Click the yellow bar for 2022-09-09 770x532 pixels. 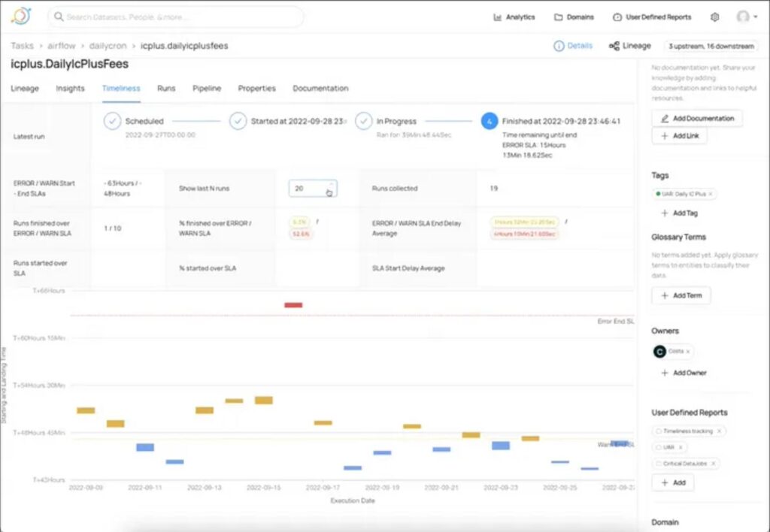[x=86, y=410]
